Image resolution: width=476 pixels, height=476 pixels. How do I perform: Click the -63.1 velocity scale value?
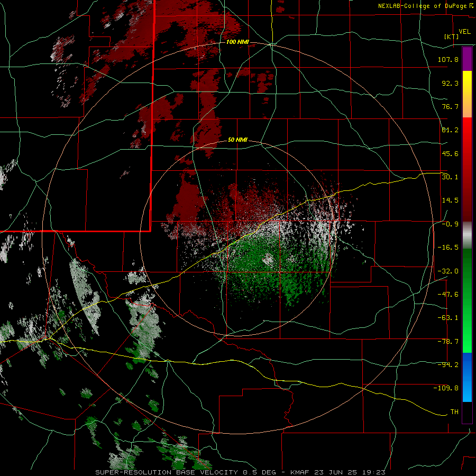[448, 318]
